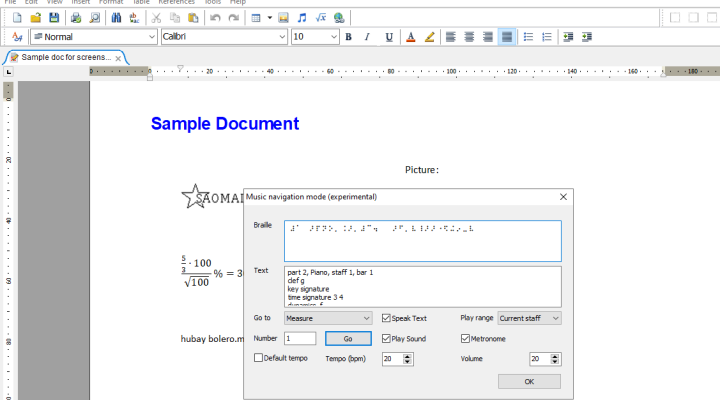Enable the Default tempo checkbox
Screen dimensions: 720x400
pyautogui.click(x=259, y=358)
